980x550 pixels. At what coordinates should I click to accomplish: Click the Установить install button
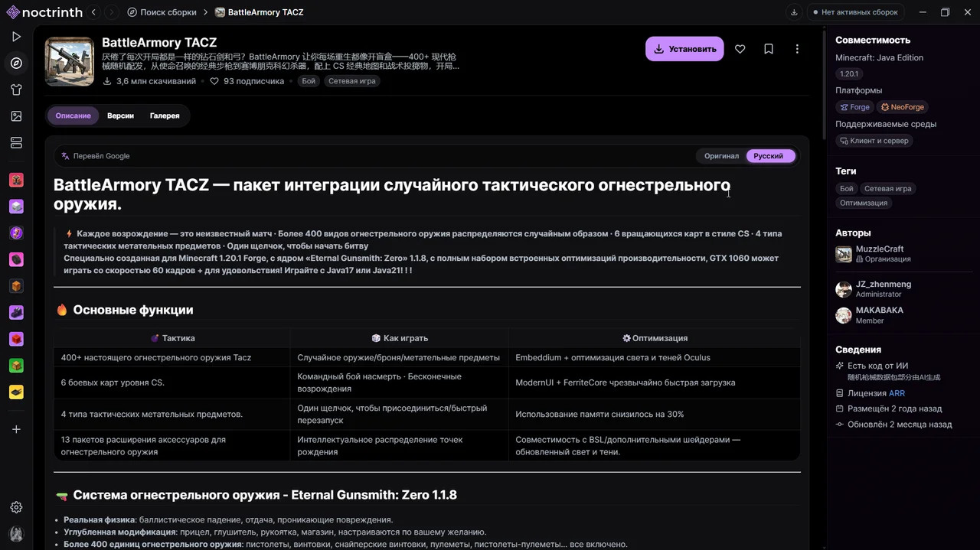[684, 49]
